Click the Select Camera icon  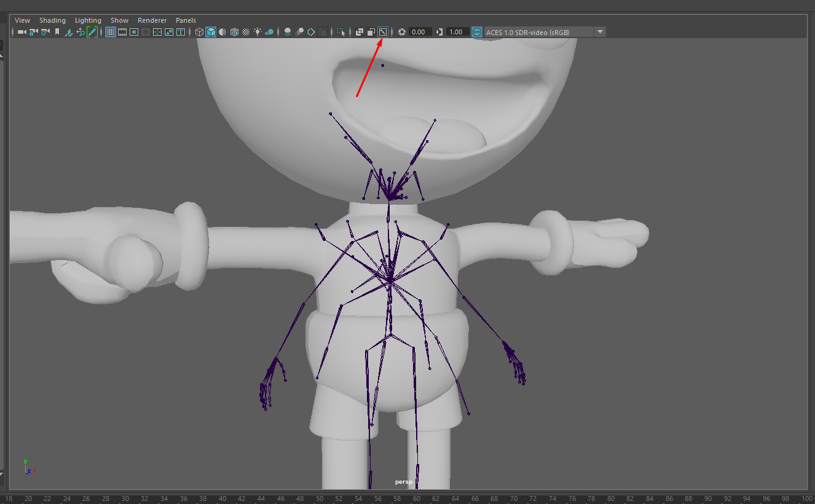[22, 32]
